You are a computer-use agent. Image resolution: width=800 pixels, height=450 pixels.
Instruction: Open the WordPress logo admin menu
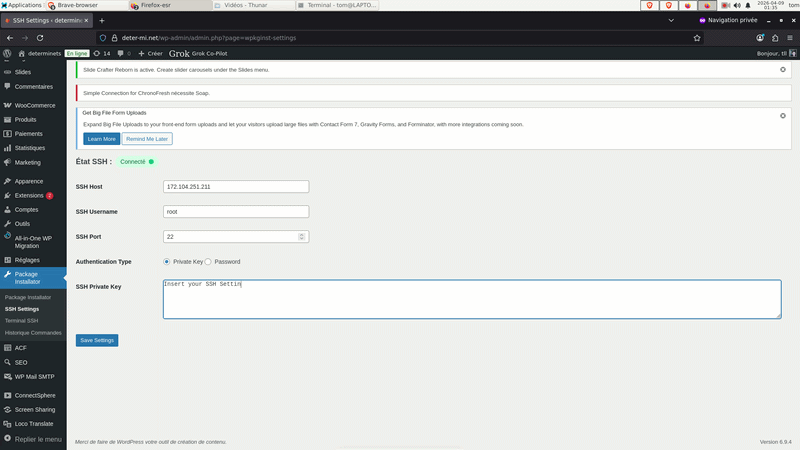[x=7, y=53]
